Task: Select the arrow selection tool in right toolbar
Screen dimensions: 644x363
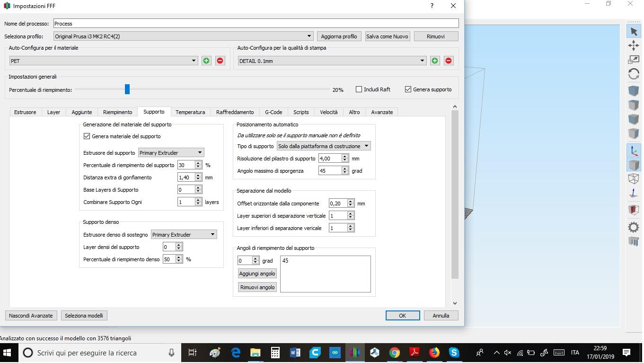Action: (634, 31)
